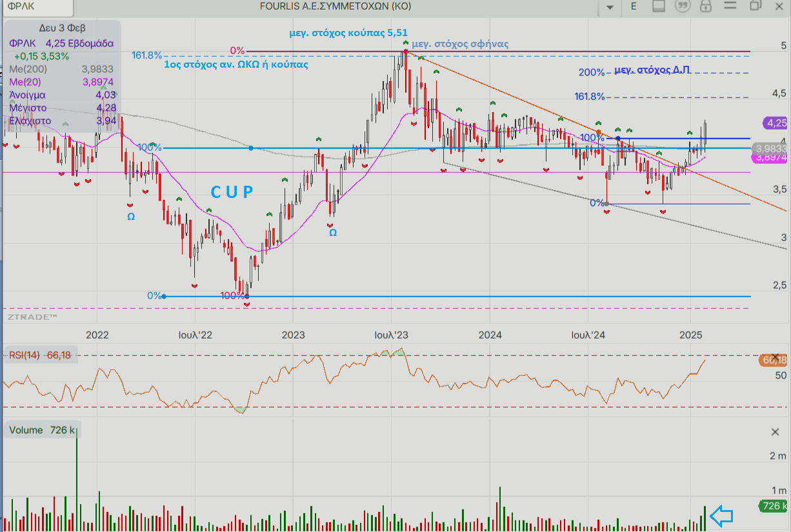This screenshot has height=532, width=791.
Task: Click the orange anchor point on descending trendline
Action: (600, 133)
